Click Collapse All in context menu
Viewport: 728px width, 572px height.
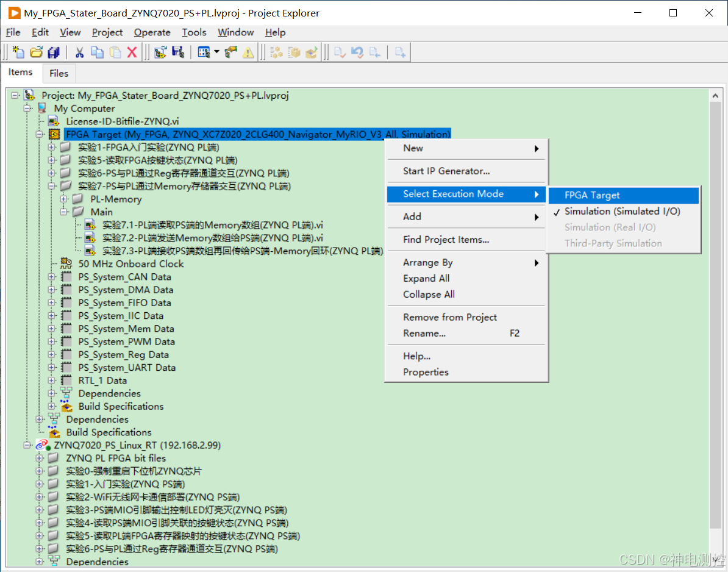coord(466,295)
